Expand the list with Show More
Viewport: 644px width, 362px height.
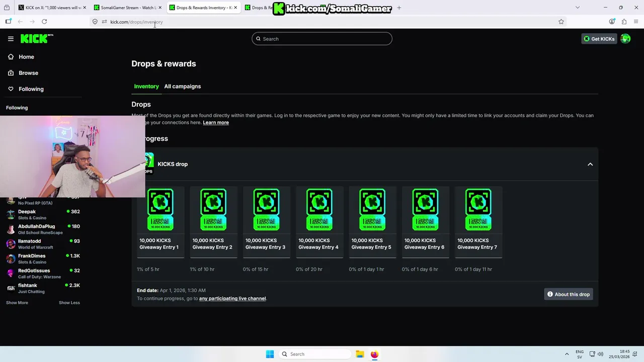coord(17,303)
